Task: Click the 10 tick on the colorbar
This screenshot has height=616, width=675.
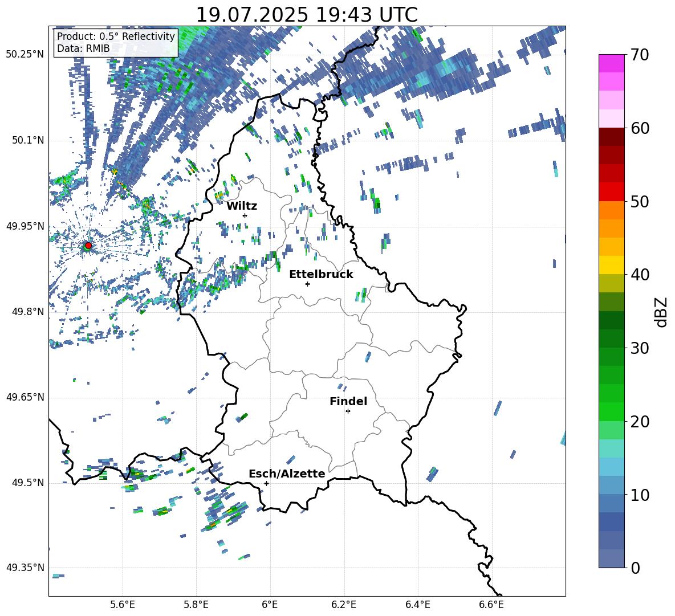Action: click(x=640, y=495)
